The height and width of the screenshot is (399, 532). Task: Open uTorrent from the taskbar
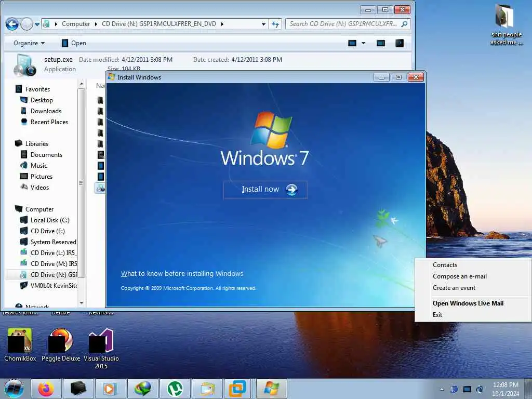click(x=175, y=389)
